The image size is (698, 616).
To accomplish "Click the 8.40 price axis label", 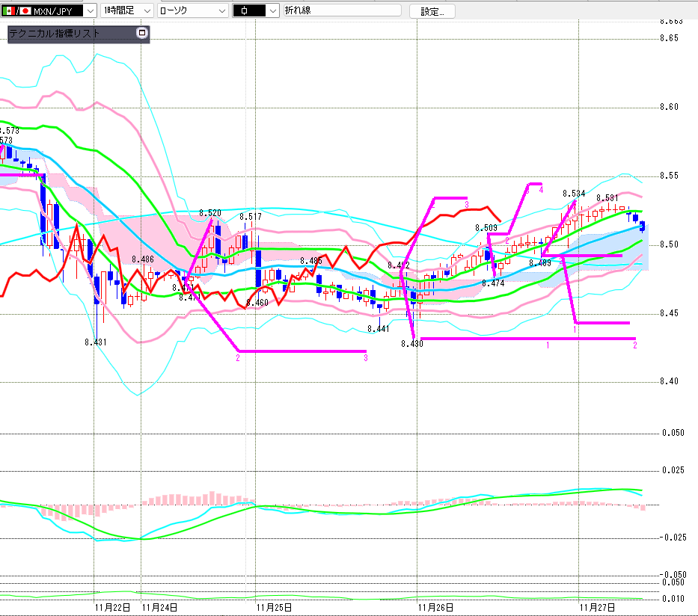I will 670,381.
